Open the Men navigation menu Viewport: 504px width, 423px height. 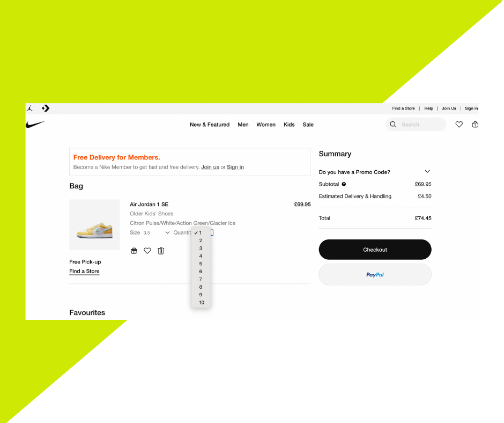(243, 125)
